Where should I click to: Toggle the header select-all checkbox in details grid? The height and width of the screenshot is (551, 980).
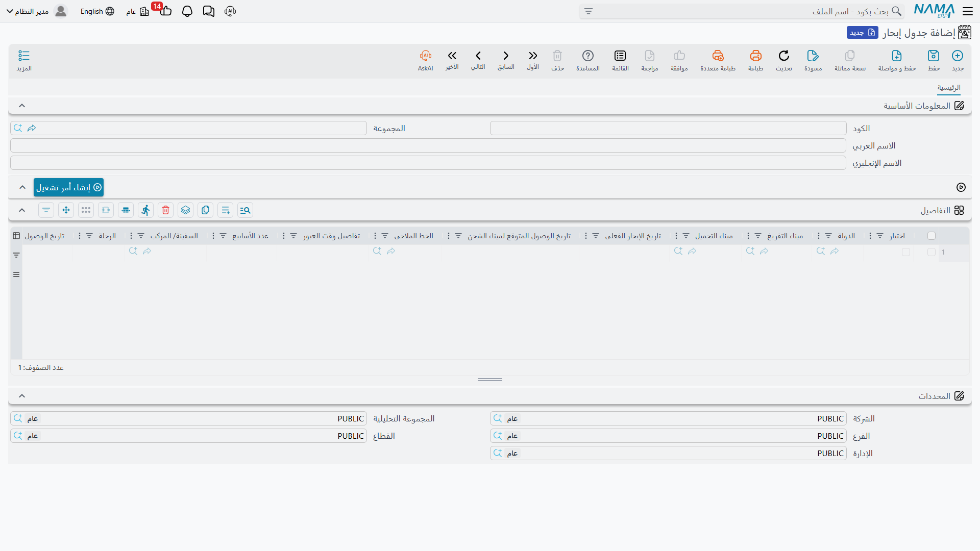click(x=932, y=236)
